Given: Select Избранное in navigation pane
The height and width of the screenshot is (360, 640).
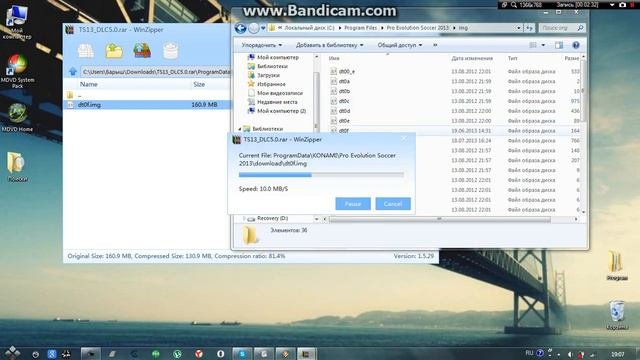Looking at the screenshot, I should pos(271,84).
